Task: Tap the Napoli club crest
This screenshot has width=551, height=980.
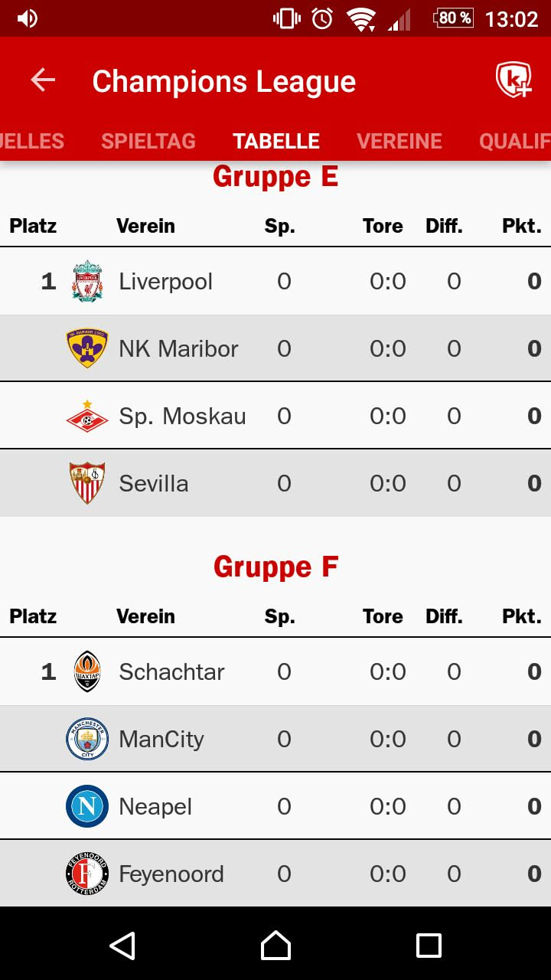Action: [x=87, y=806]
